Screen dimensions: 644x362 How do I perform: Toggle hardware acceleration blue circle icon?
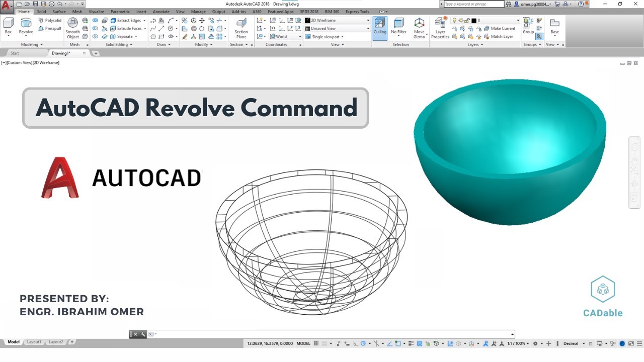coord(622,343)
